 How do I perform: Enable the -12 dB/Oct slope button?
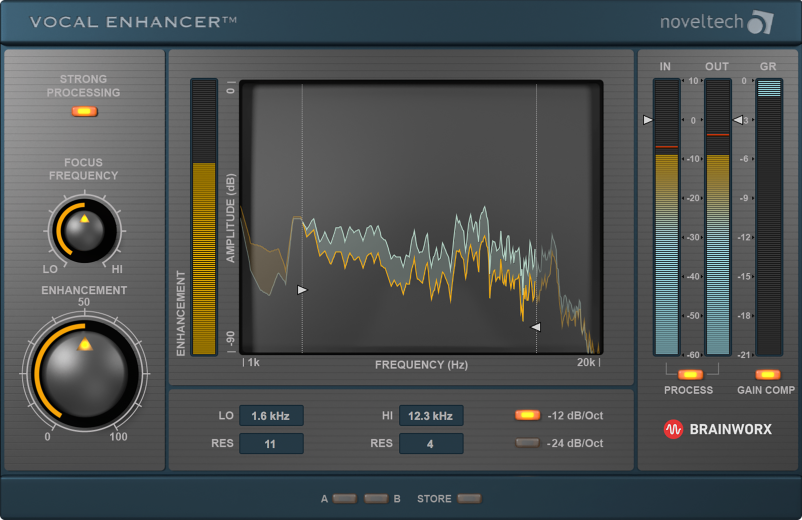pos(527,415)
